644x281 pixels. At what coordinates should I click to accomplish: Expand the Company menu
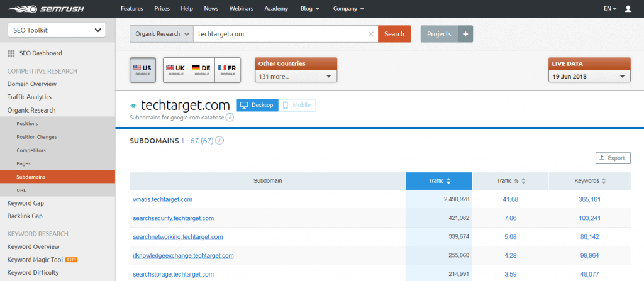point(348,9)
